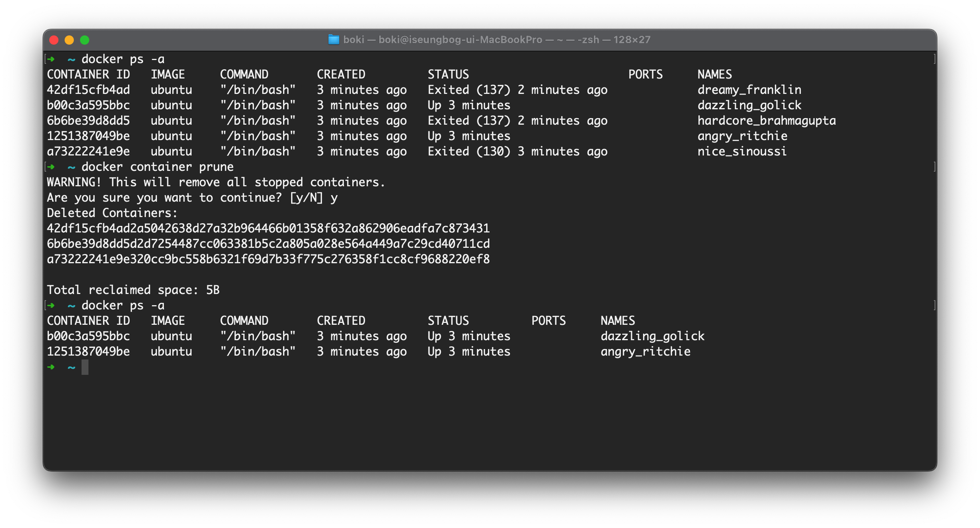Click the red close window button
The height and width of the screenshot is (528, 980).
(x=54, y=40)
